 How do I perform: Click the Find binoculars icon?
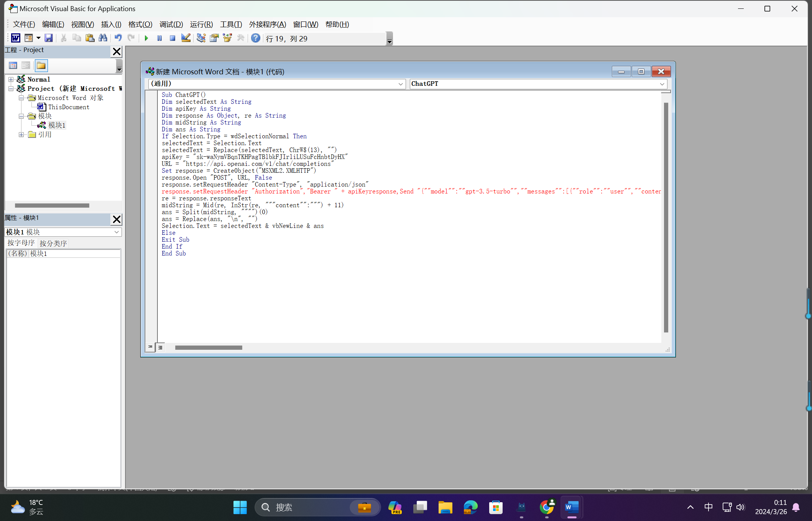[x=103, y=38]
